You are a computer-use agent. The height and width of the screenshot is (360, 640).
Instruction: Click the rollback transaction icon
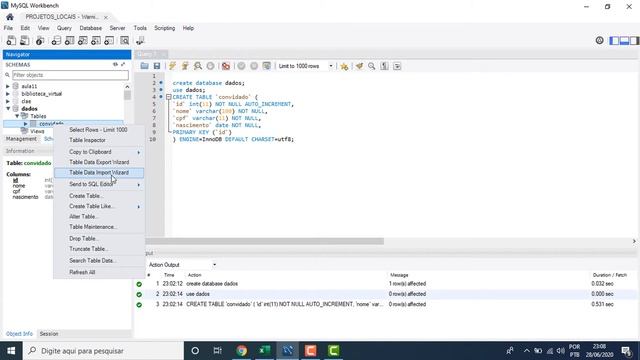point(254,66)
